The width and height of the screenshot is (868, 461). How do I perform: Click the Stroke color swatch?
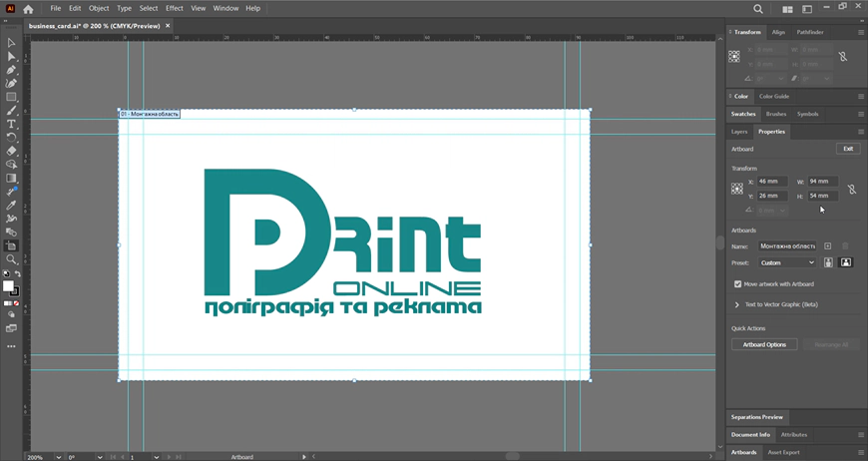[x=16, y=292]
